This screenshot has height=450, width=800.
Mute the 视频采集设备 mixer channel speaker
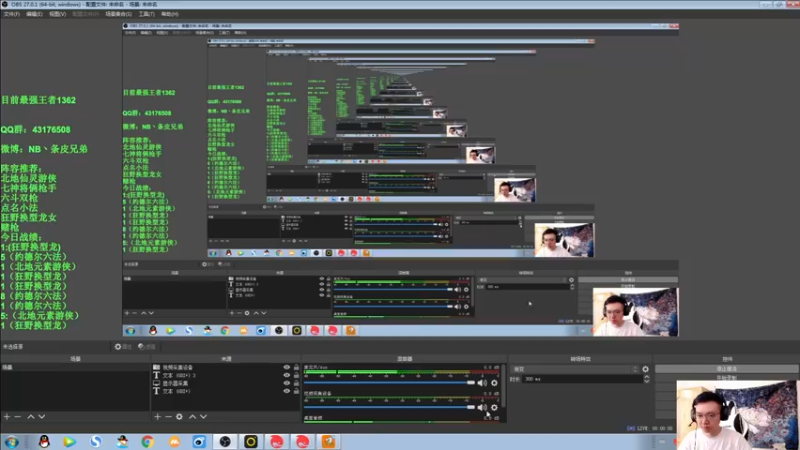pyautogui.click(x=482, y=407)
